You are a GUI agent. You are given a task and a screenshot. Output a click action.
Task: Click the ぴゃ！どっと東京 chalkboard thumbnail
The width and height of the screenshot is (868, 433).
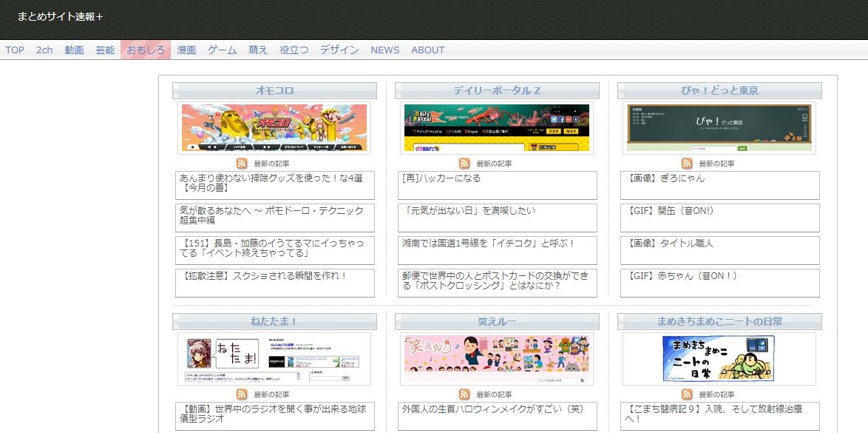[719, 127]
